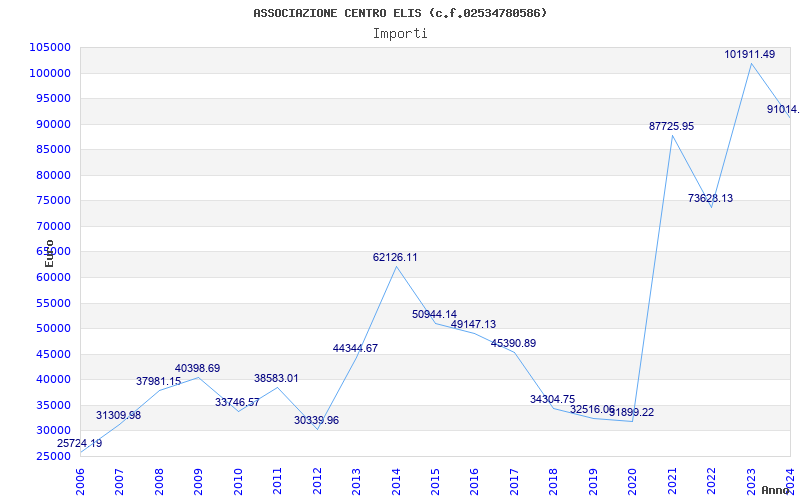
Task: Click data label 38583.01
Action: pyautogui.click(x=277, y=379)
